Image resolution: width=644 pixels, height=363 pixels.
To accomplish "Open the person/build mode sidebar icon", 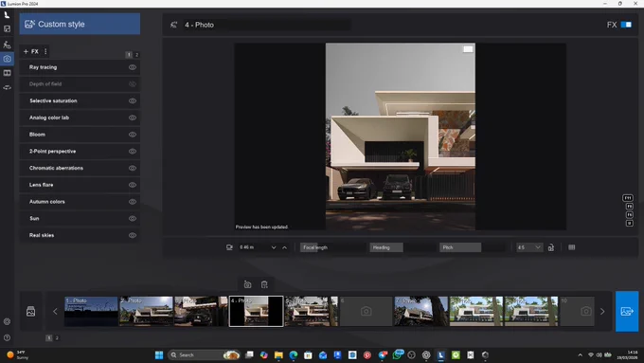I will [x=7, y=45].
